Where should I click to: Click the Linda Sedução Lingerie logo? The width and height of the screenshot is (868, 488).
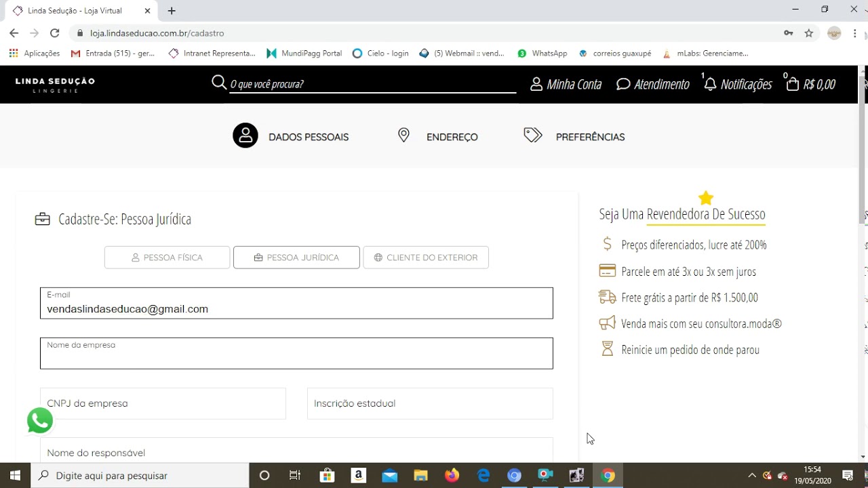[x=55, y=85]
